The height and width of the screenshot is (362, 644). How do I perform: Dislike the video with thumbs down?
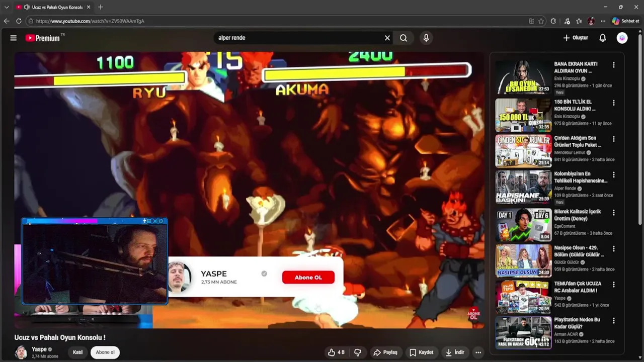358,352
